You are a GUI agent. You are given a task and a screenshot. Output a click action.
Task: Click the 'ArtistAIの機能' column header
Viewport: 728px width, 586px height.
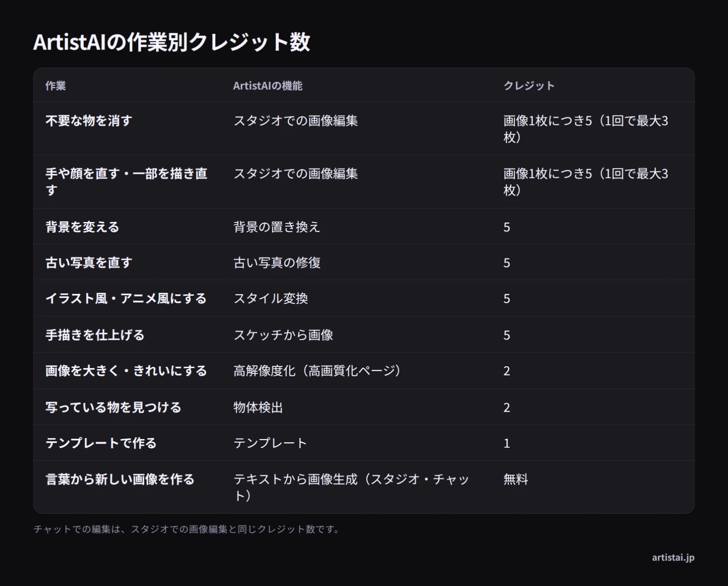pyautogui.click(x=268, y=86)
